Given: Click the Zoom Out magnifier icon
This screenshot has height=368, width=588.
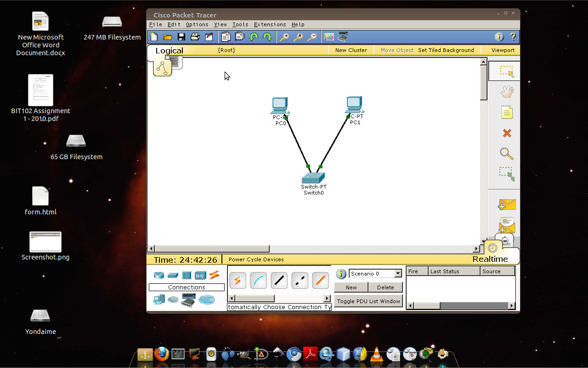Looking at the screenshot, I should (x=312, y=37).
